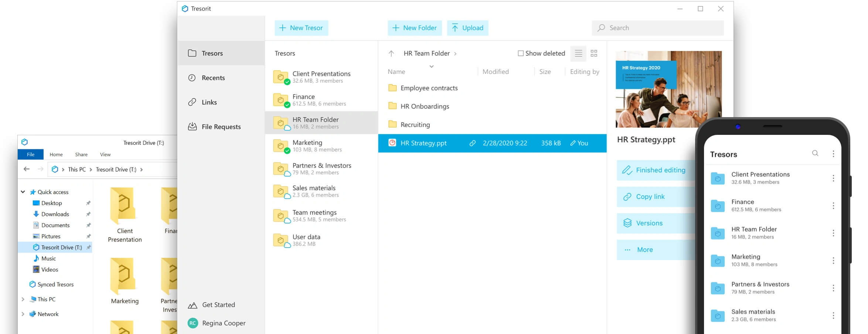Open Recents in Tresorit sidebar
This screenshot has height=334, width=868.
tap(221, 78)
